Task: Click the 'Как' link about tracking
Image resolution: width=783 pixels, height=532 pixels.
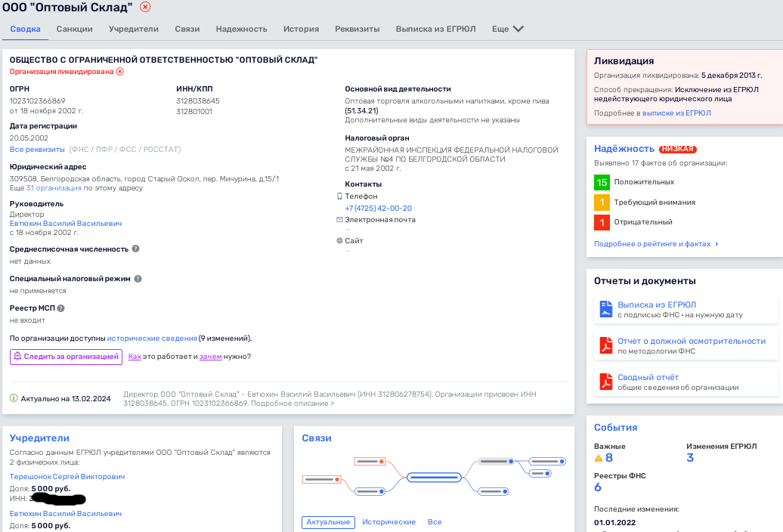Action: click(135, 357)
